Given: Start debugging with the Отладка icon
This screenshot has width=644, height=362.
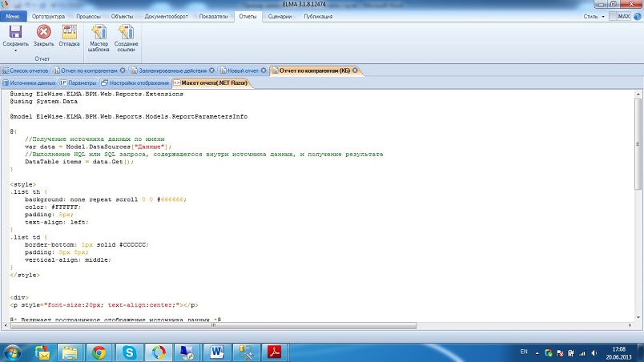Looking at the screenshot, I should [x=69, y=32].
